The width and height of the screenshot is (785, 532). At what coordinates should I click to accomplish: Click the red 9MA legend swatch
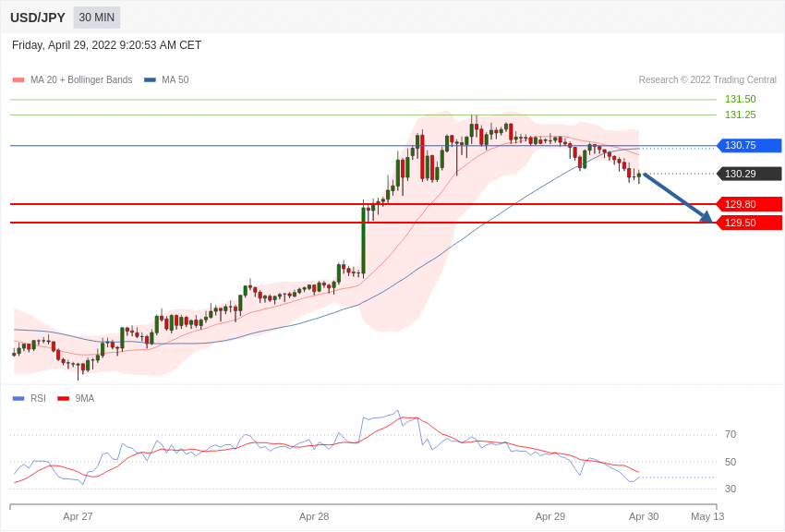(x=64, y=398)
